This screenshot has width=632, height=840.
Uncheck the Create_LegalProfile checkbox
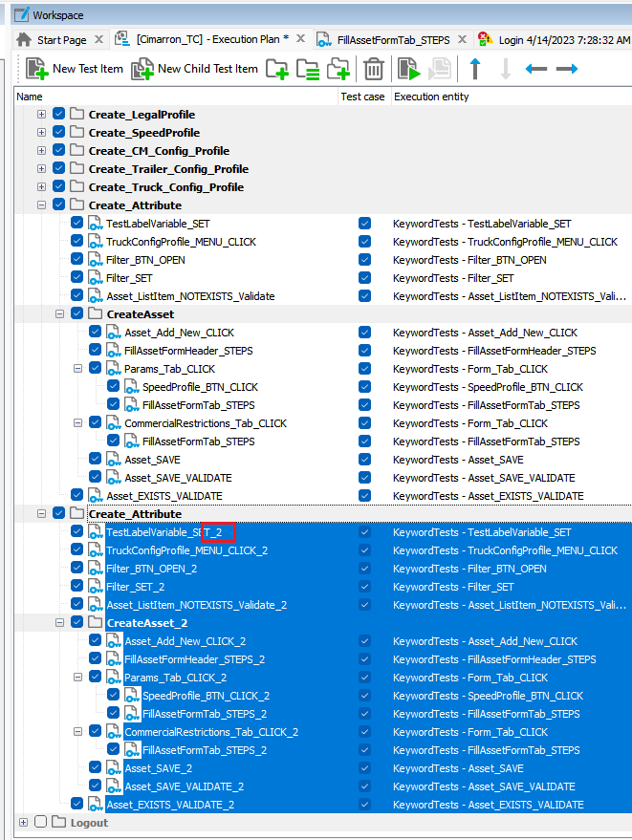[x=59, y=115]
